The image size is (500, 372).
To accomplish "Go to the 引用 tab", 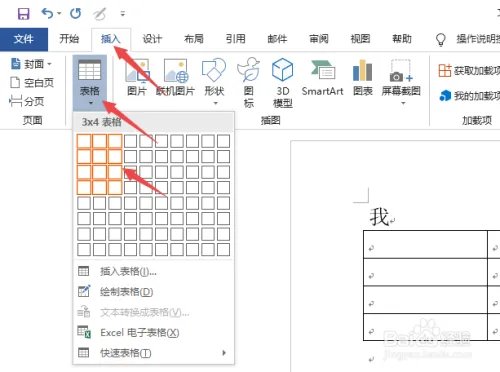I will pos(235,39).
